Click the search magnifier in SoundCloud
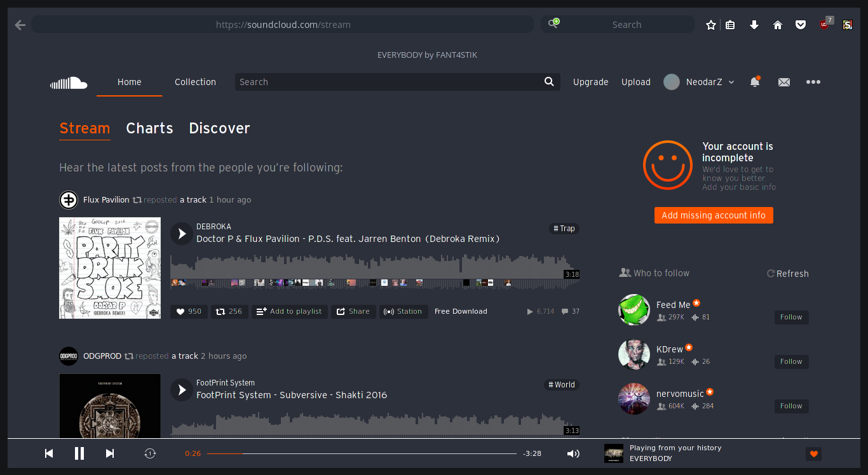Viewport: 868px width, 475px height. pos(548,82)
